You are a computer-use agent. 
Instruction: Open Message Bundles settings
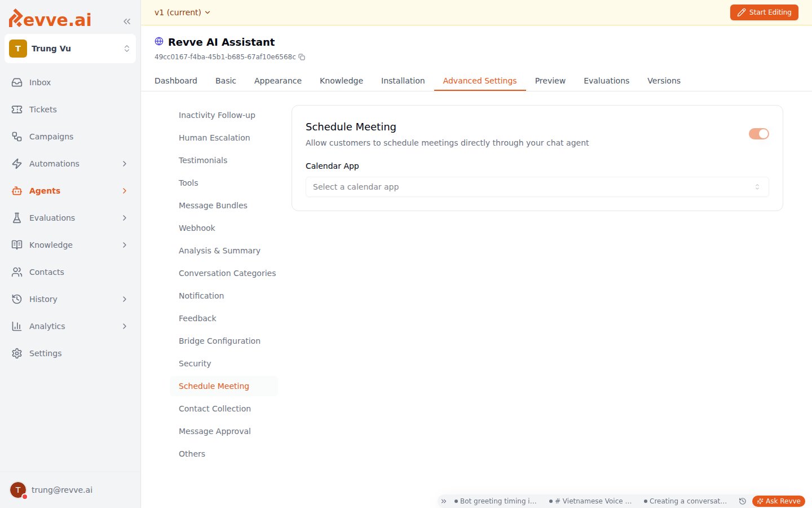point(224,205)
